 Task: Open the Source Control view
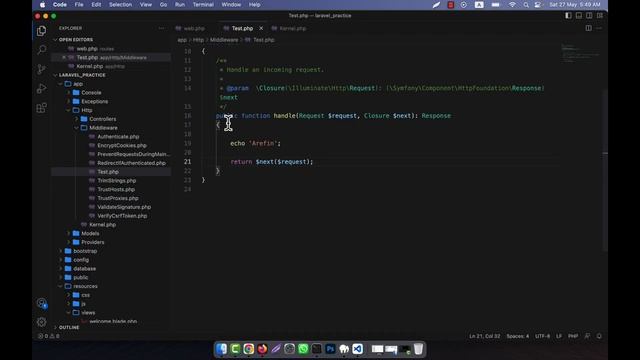pos(41,69)
